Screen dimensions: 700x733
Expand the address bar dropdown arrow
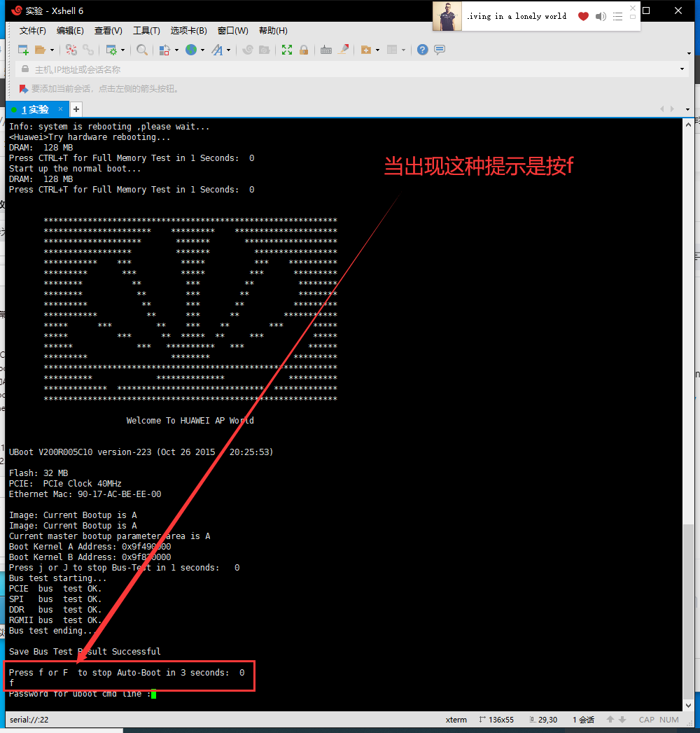(682, 69)
